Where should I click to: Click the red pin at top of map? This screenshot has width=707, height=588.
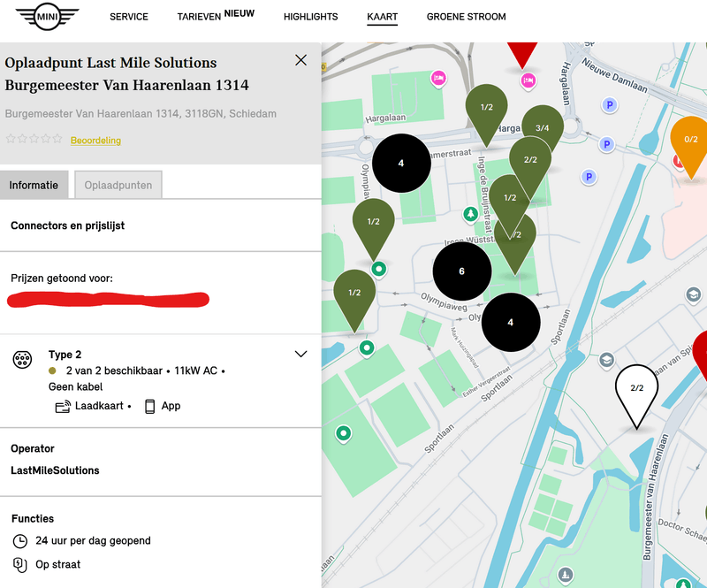pos(522,52)
